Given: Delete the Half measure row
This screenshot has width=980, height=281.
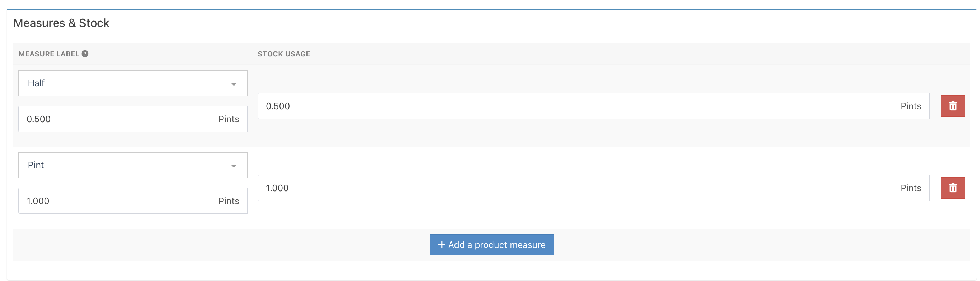Looking at the screenshot, I should tap(952, 106).
